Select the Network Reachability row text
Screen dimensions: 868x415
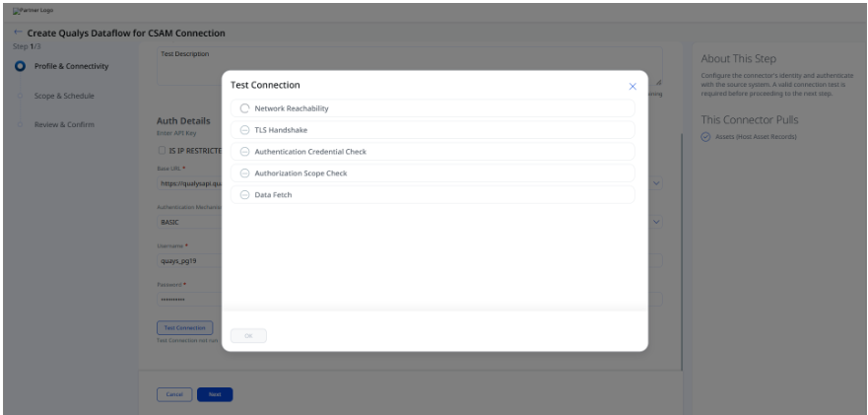[x=292, y=108]
